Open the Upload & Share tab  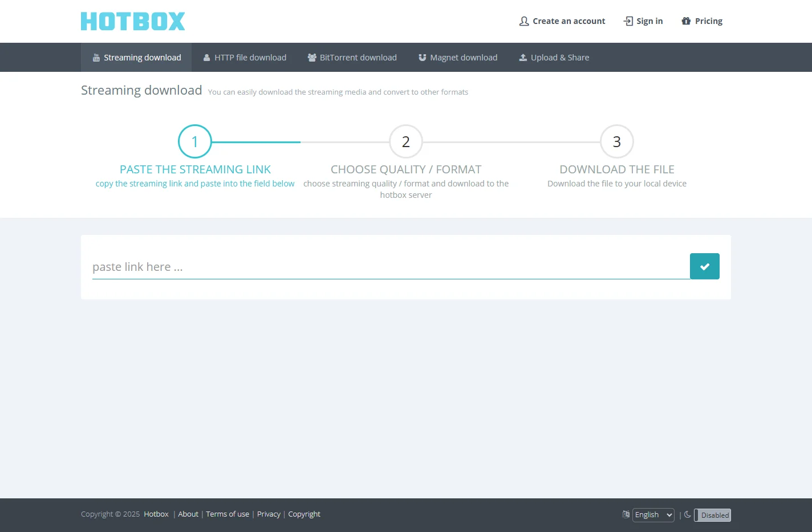(x=554, y=58)
